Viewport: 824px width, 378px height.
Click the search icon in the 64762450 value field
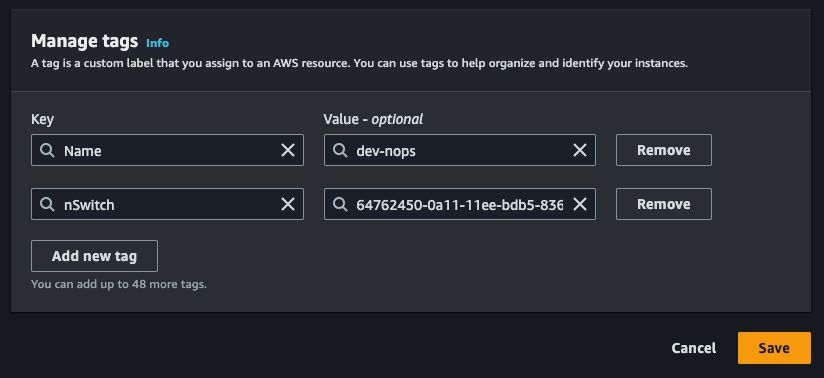coord(340,204)
